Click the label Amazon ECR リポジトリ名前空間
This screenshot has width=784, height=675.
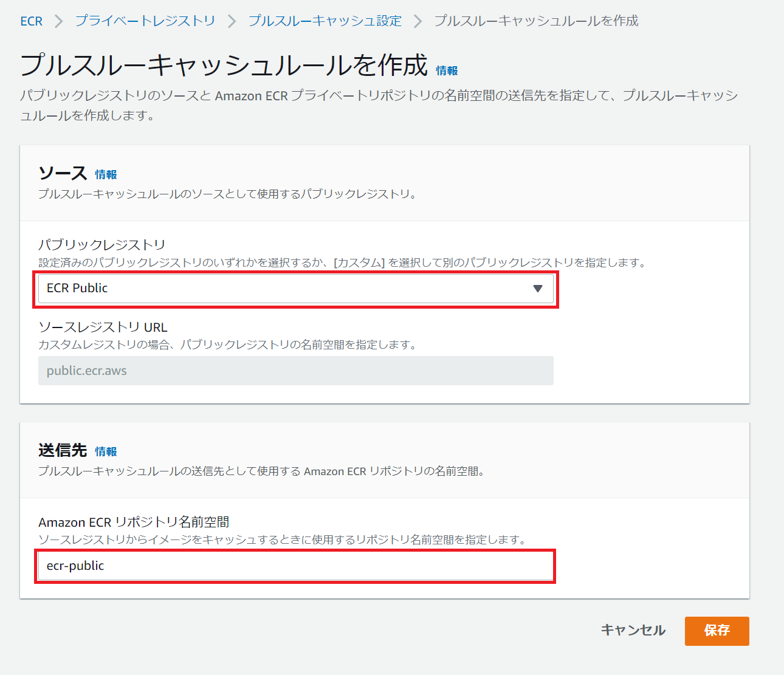134,523
